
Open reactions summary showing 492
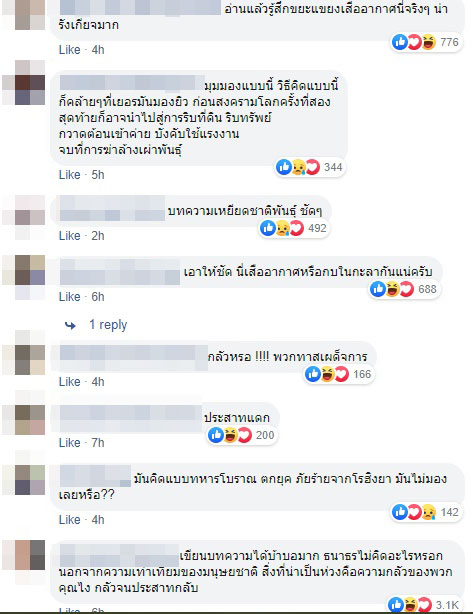(294, 228)
